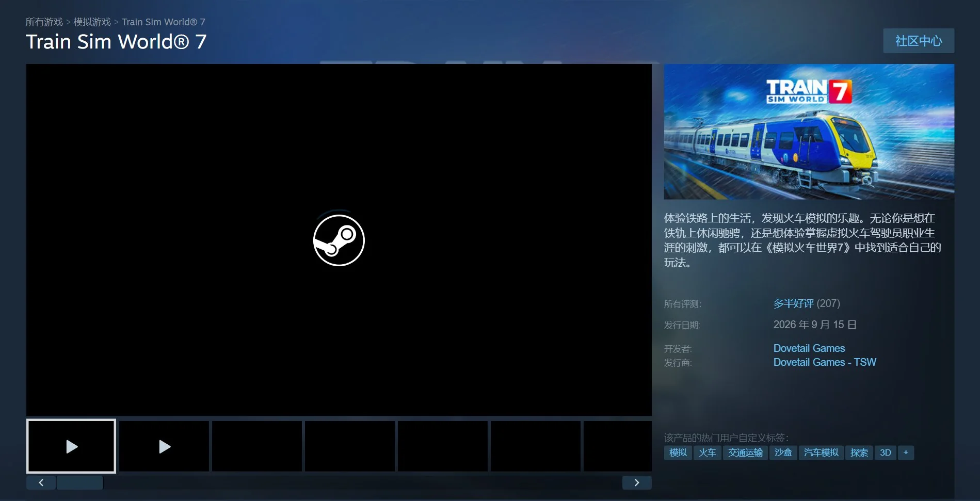Click the 该产品的热门用户自定义标签 heading

point(726,438)
